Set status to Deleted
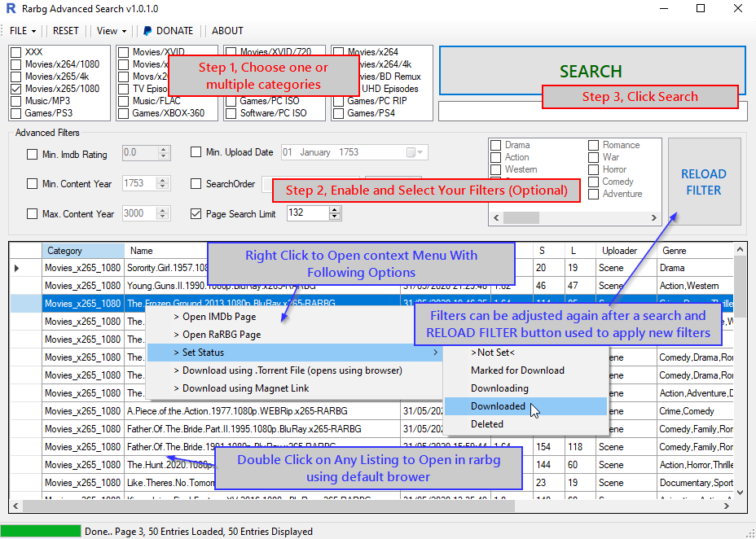Screen dimensions: 756x539 [525, 424]
